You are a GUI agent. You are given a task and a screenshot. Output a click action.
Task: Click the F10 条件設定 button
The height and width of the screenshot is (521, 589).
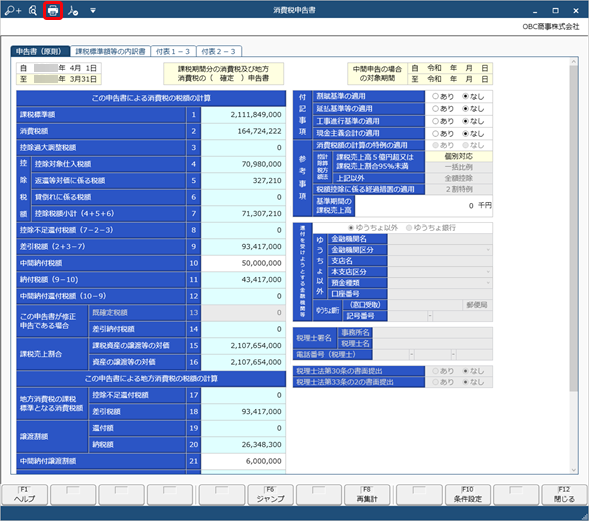(468, 494)
